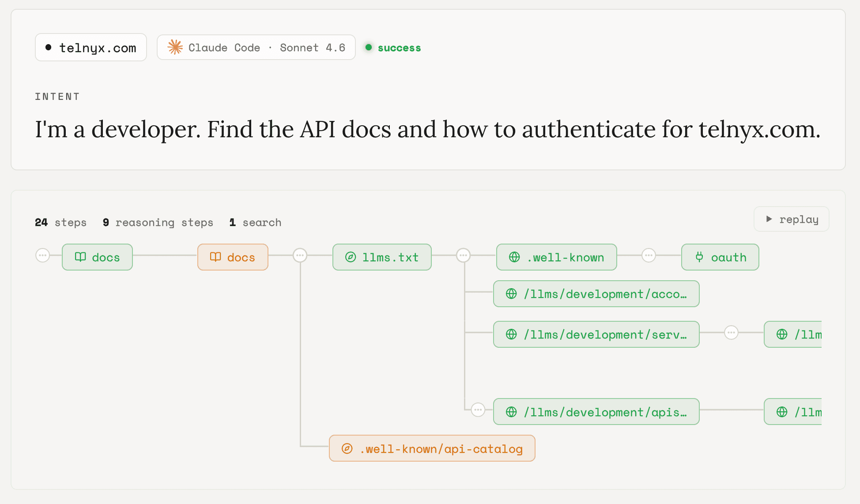Click the globe icon in /llms/development/serv… node
The height and width of the screenshot is (504, 860).
(x=511, y=334)
